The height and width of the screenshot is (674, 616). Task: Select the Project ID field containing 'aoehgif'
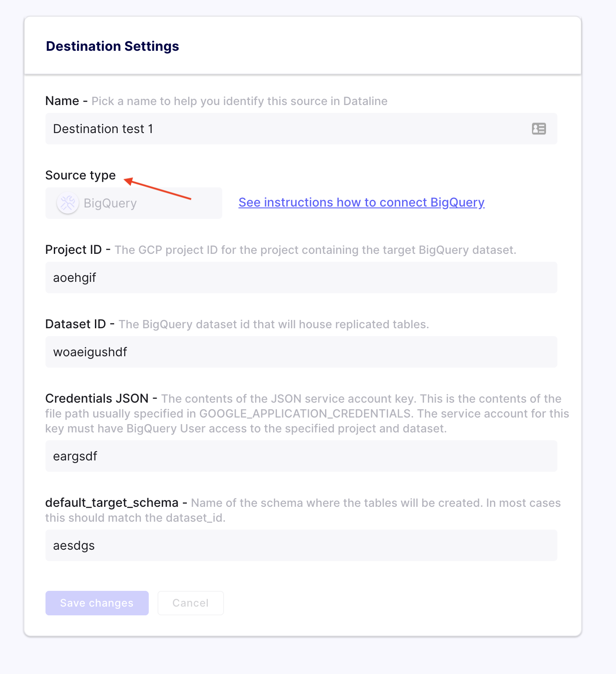coord(301,277)
